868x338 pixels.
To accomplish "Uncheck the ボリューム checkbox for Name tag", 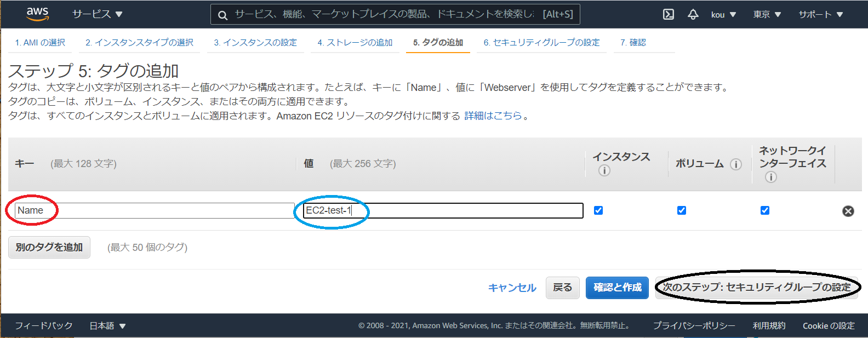I will click(x=682, y=210).
